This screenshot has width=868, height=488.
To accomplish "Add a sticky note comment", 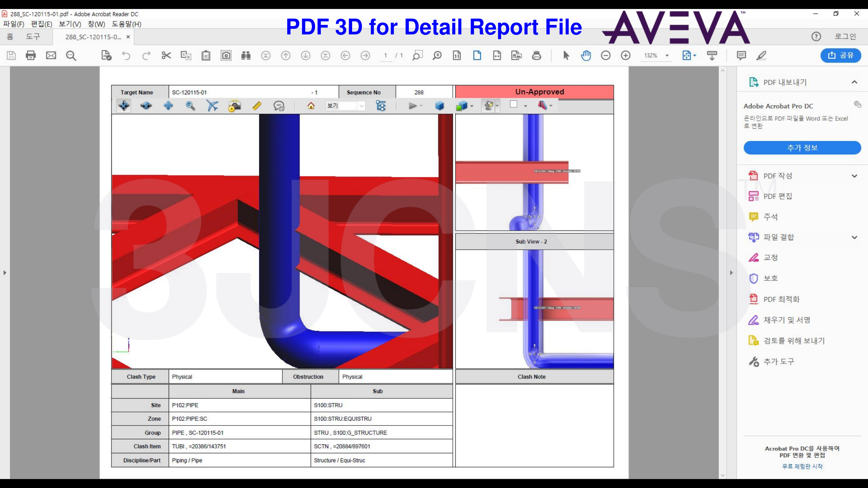I will (741, 55).
